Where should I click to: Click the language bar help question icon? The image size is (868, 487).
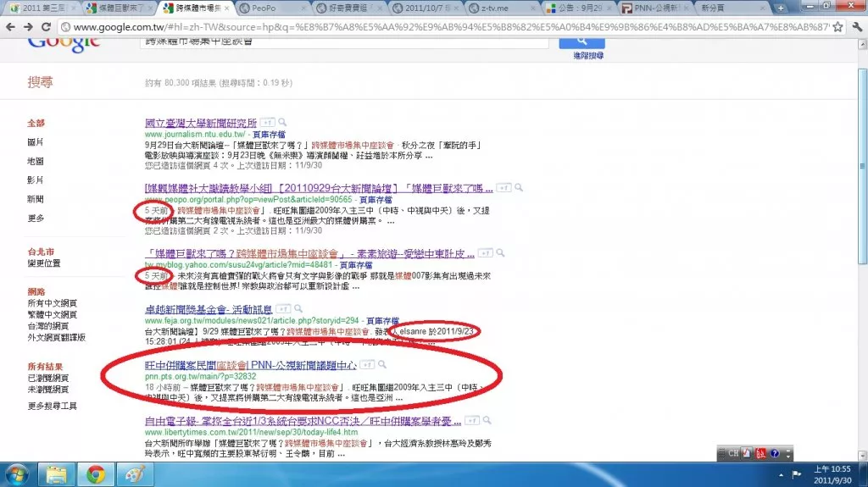(x=775, y=453)
